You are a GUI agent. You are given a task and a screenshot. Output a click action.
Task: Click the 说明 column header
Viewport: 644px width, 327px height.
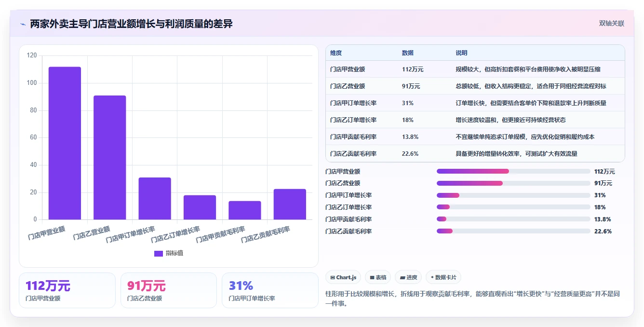461,53
